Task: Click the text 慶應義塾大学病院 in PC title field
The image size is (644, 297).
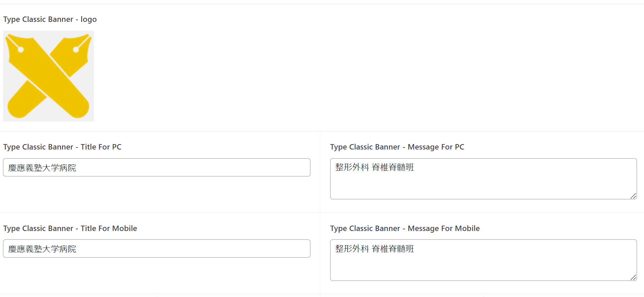Action: (42, 168)
